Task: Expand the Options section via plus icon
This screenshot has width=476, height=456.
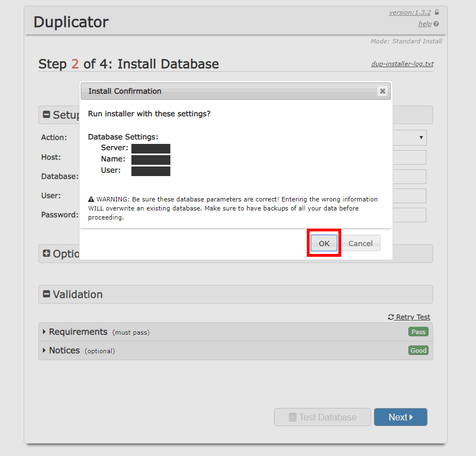Action: pyautogui.click(x=47, y=254)
